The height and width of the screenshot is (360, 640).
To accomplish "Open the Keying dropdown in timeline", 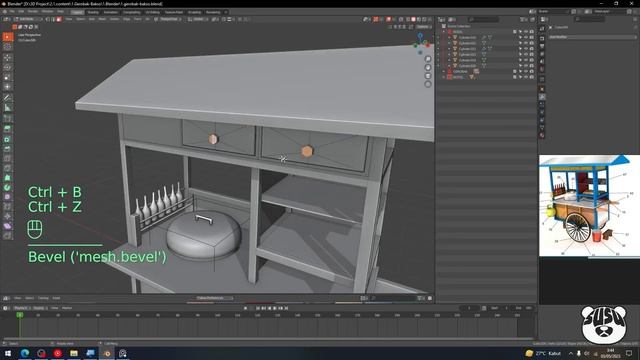I will 40,308.
